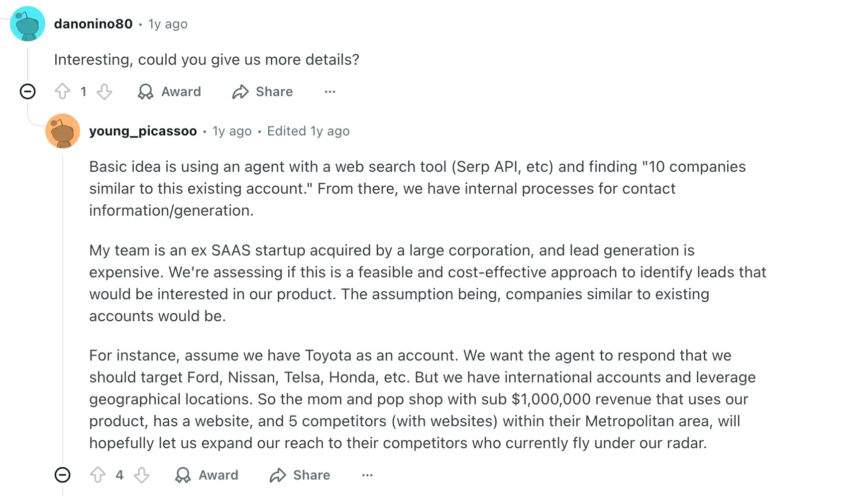The width and height of the screenshot is (868, 496).
Task: Click young_picassoo's reply "1y ago" timestamp
Action: click(232, 131)
